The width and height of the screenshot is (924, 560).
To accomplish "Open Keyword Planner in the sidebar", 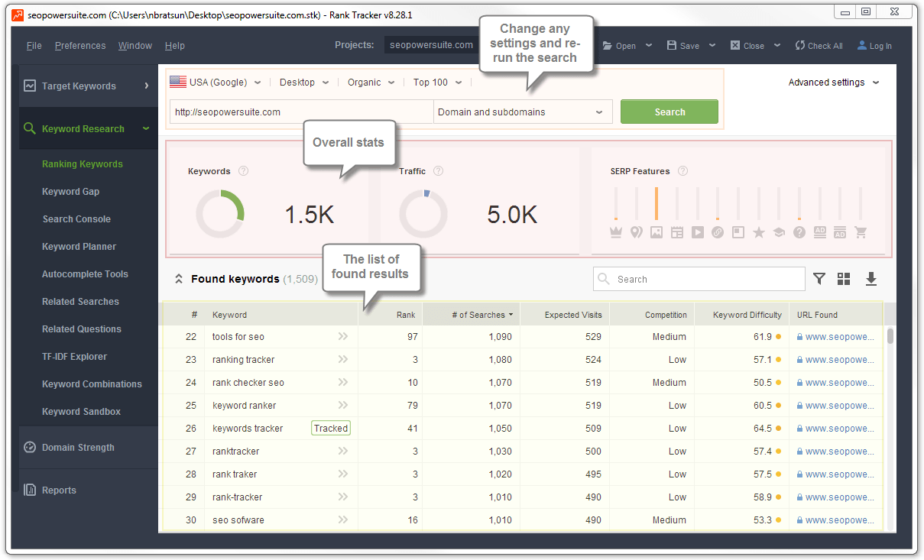I will [x=79, y=247].
